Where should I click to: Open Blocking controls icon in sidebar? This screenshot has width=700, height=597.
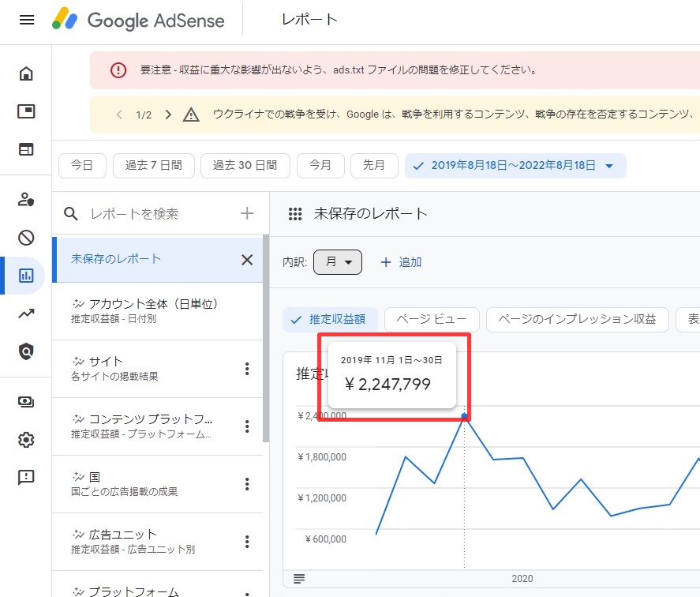(26, 237)
